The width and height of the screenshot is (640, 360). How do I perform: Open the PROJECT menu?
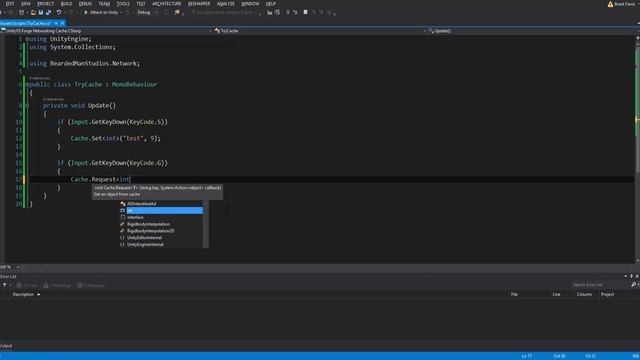(46, 4)
